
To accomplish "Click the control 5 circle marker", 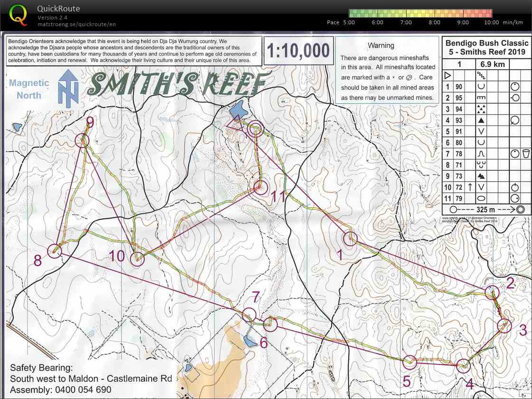I will (x=409, y=362).
